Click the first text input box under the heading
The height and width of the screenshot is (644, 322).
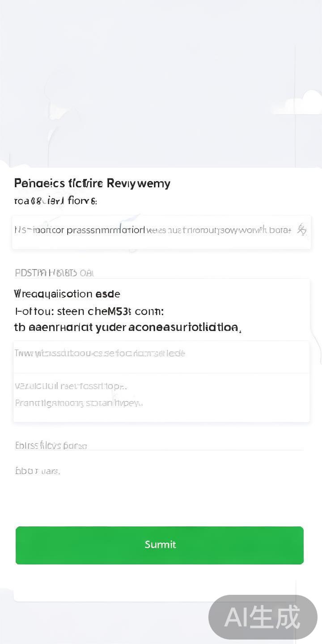tap(152, 231)
